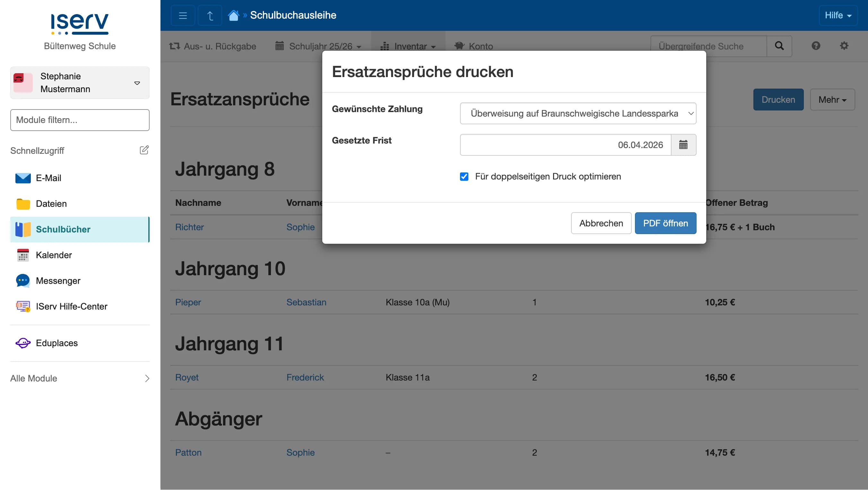Click the upload arrow icon next to hamburger
The width and height of the screenshot is (868, 490).
210,15
